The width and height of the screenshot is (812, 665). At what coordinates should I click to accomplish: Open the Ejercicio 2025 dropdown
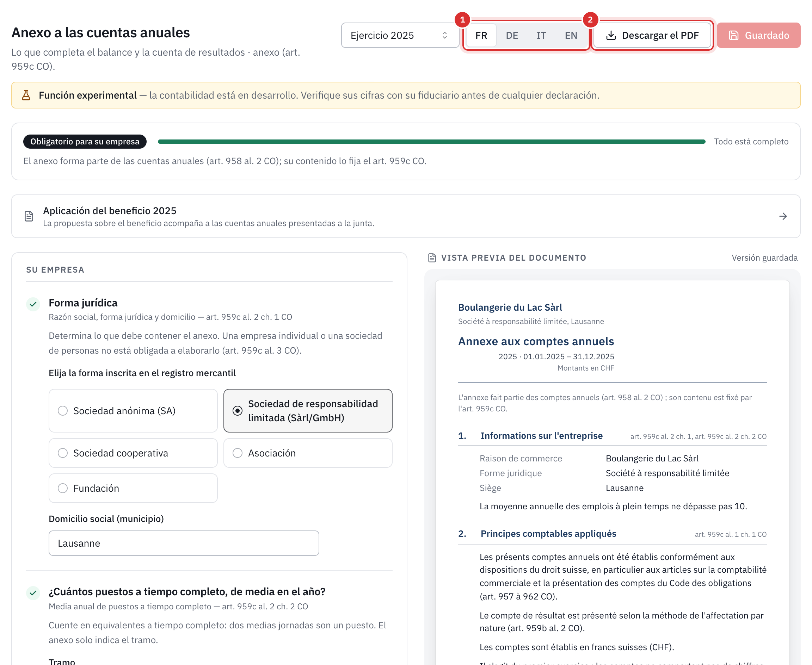[x=400, y=35]
